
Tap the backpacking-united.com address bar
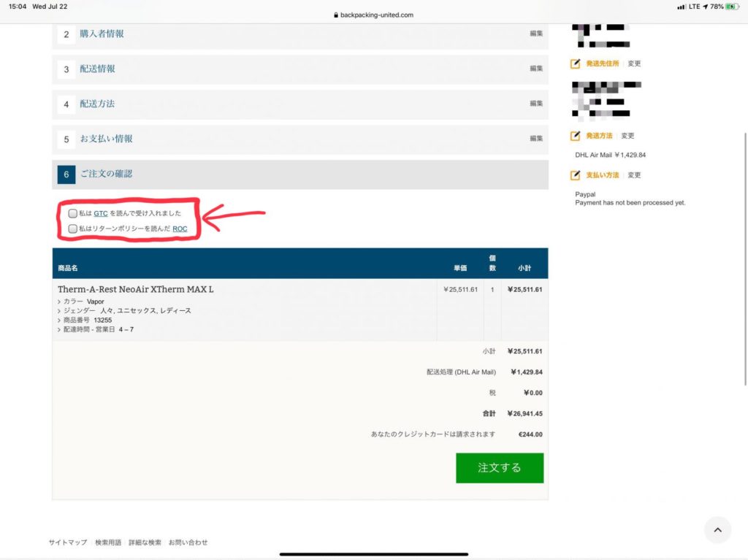point(374,15)
